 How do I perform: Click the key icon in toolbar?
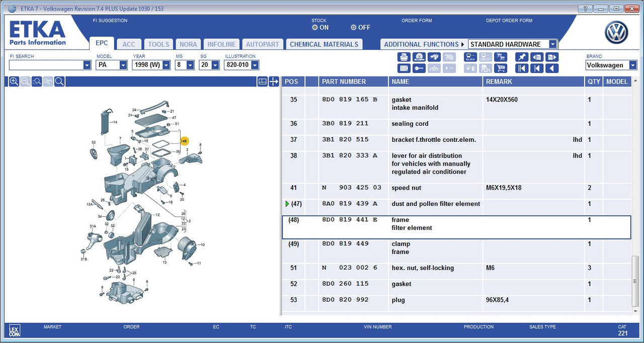click(419, 68)
